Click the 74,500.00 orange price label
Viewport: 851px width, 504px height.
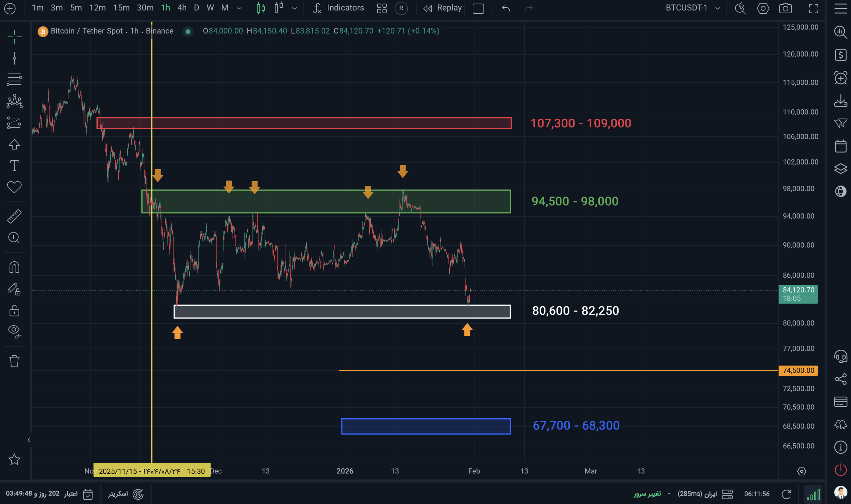[x=798, y=370]
